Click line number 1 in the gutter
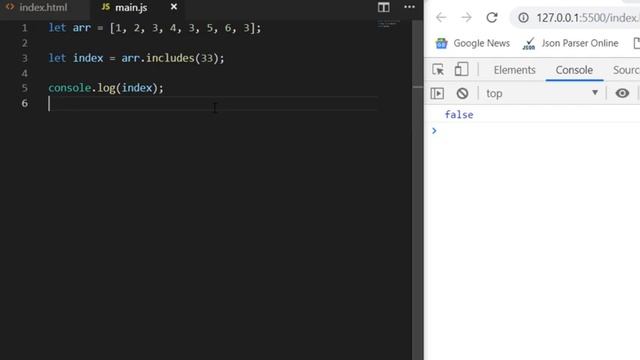The image size is (640, 360). pos(24,28)
